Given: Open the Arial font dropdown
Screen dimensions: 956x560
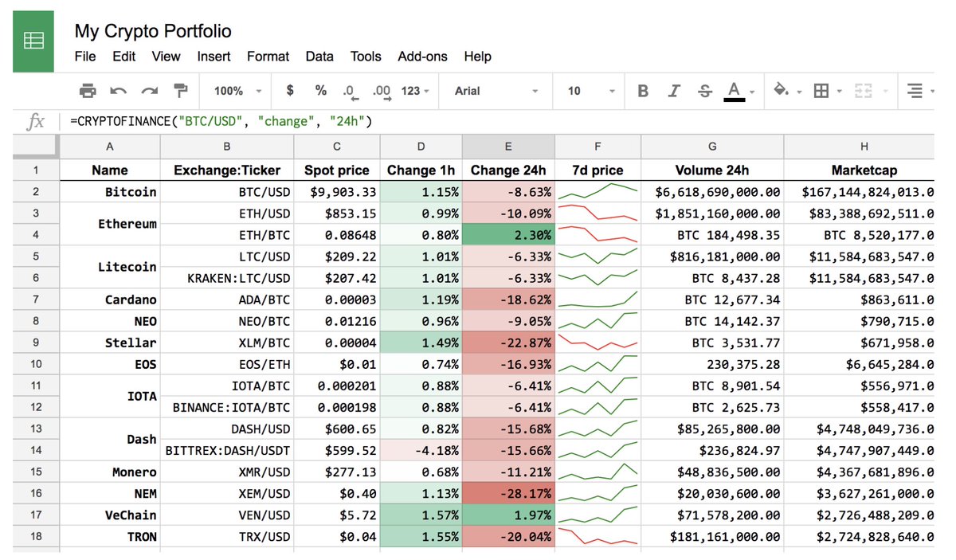Looking at the screenshot, I should coord(496,91).
